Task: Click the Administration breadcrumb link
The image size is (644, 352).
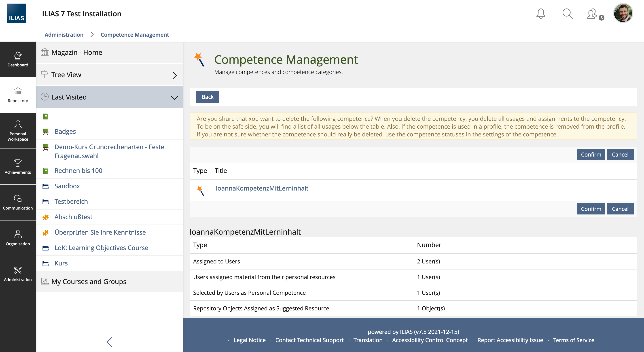Action: tap(64, 34)
